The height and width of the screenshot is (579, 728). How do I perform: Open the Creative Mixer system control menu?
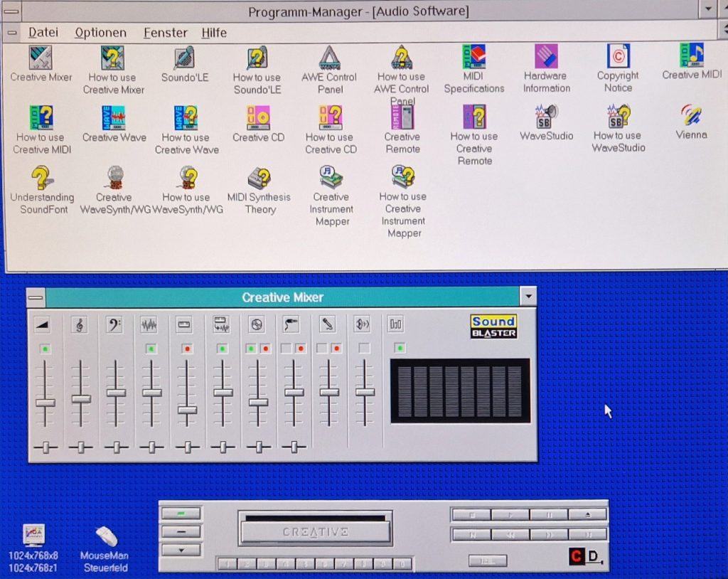click(36, 297)
